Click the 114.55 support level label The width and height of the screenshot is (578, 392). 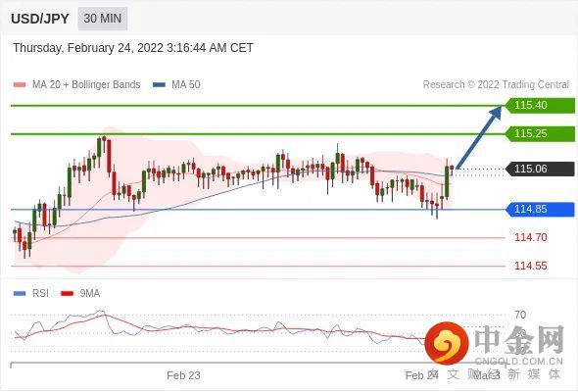tap(531, 266)
